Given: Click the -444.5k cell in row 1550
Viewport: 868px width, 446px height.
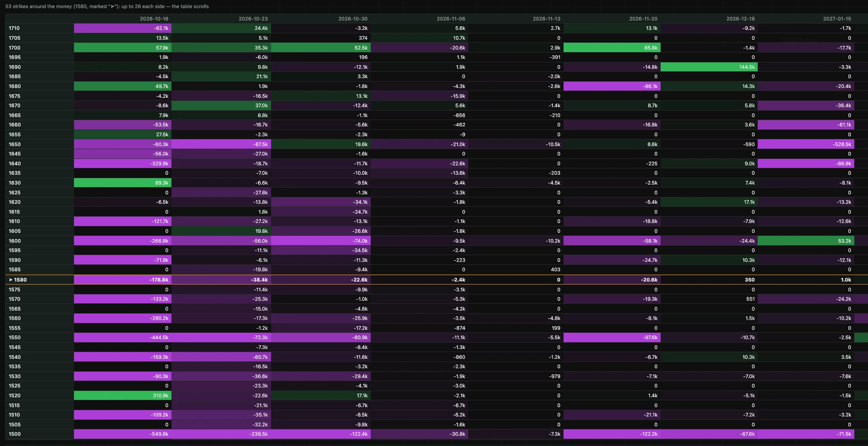Looking at the screenshot, I should pyautogui.click(x=123, y=337).
